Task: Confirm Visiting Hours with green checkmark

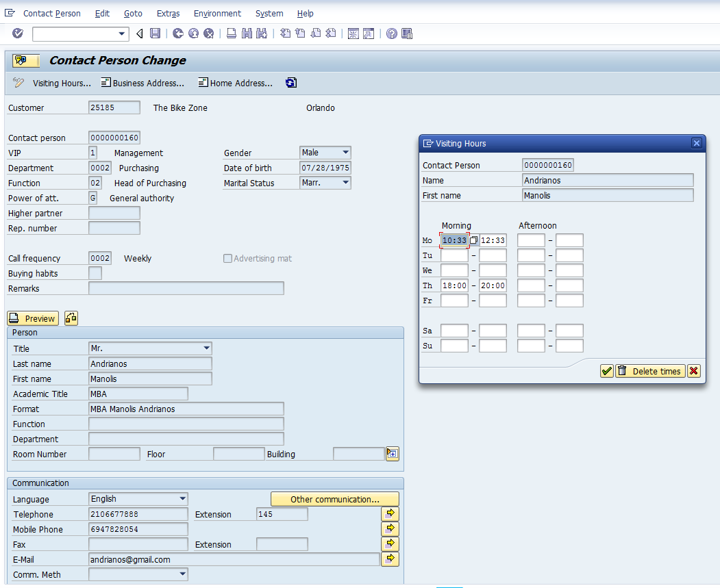Action: tap(606, 370)
